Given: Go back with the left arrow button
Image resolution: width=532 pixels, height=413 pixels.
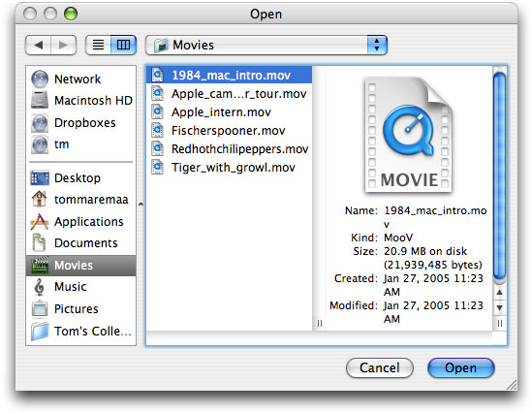Looking at the screenshot, I should [x=38, y=45].
